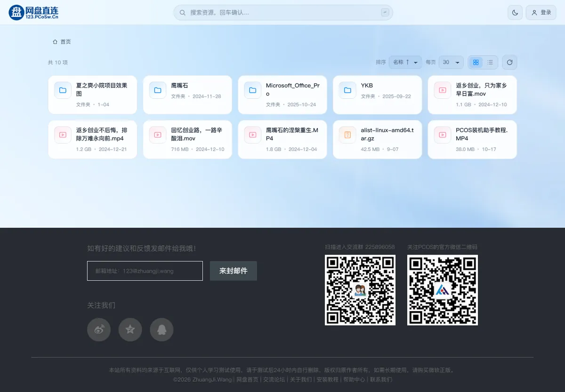This screenshot has width=565, height=392.
Task: Open 安装教程 footer link
Action: coord(327,379)
